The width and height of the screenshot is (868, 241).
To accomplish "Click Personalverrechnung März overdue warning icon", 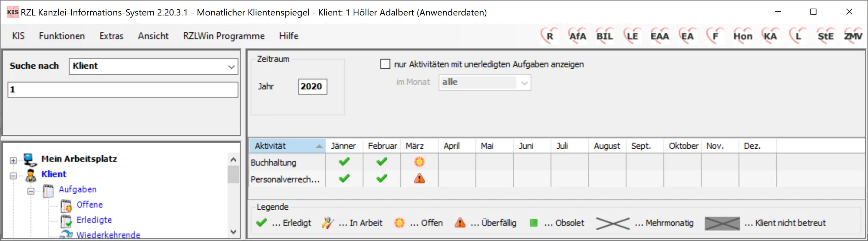I will [x=419, y=178].
